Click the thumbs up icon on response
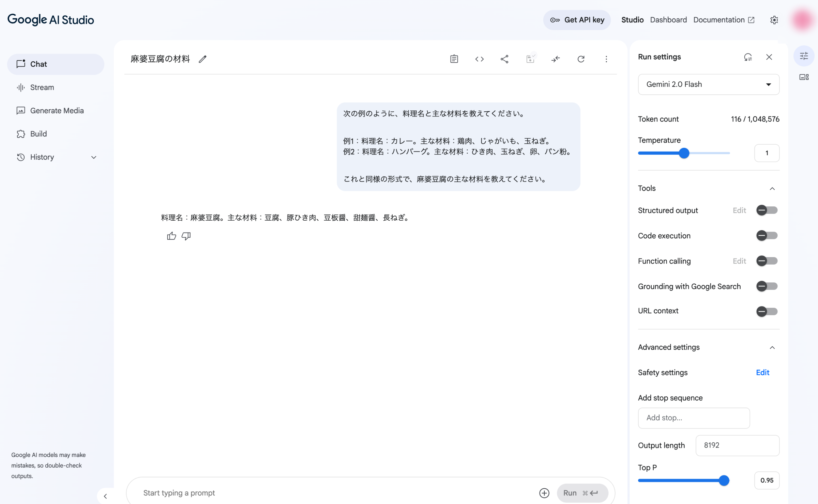 coord(171,236)
